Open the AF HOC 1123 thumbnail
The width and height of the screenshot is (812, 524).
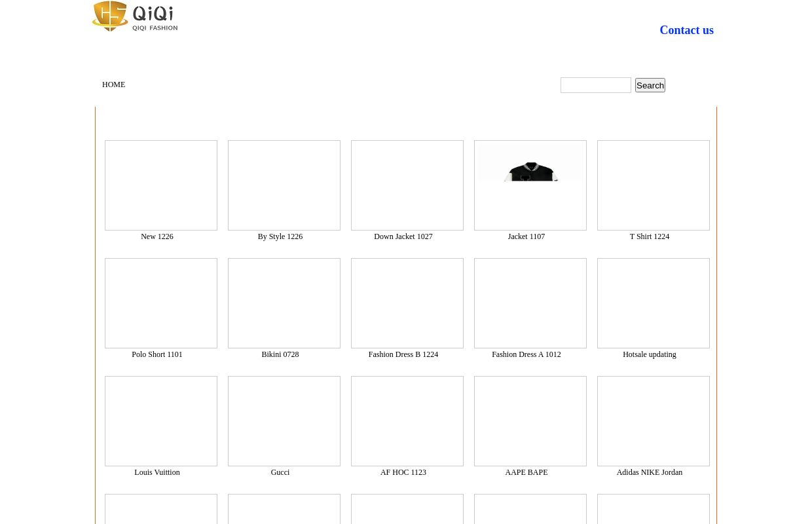point(407,421)
